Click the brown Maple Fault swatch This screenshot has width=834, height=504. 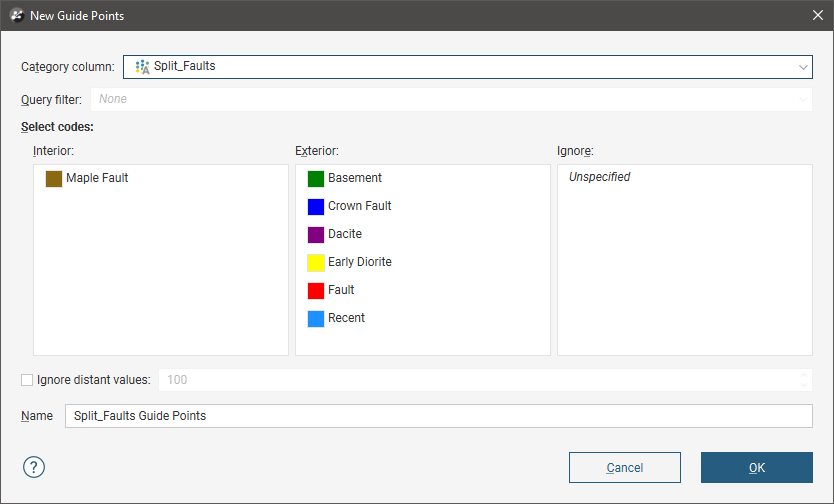pos(54,179)
